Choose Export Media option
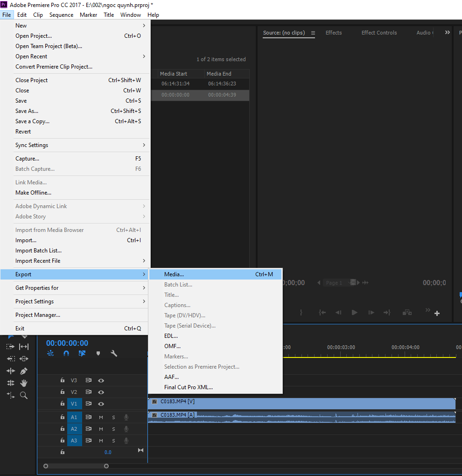This screenshot has width=462, height=476. [216, 274]
